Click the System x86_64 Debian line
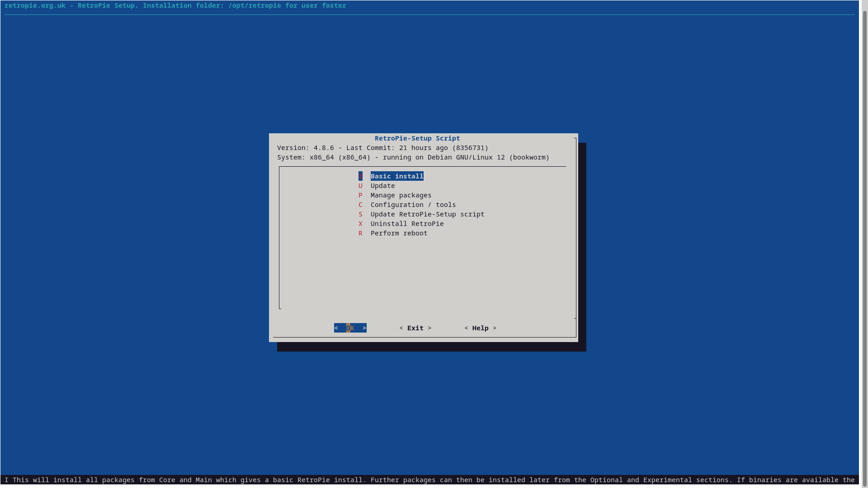Screen dimensions: 868x488 coord(413,157)
